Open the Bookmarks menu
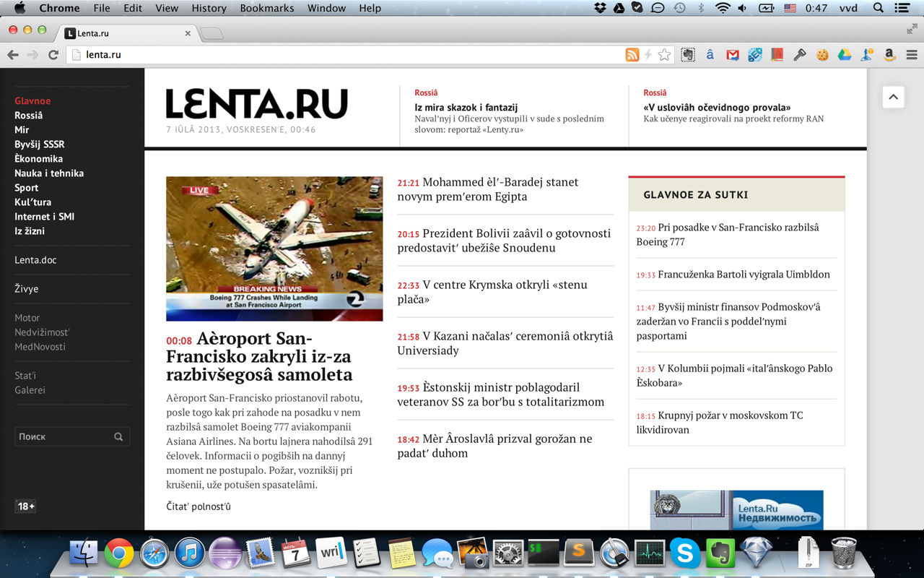924x578 pixels. coord(267,8)
